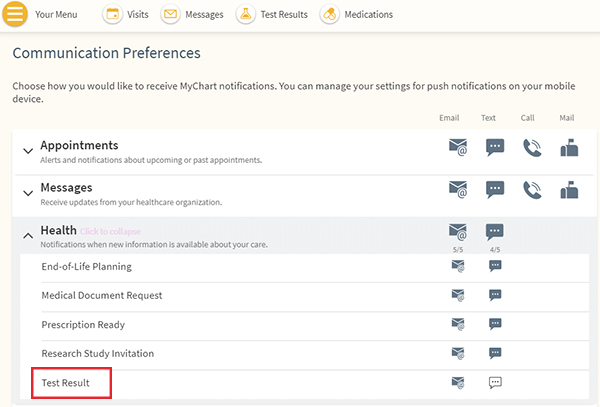Toggle Text icon for Research Study Invitation
Viewport: 600px width, 407px height.
[x=495, y=353]
